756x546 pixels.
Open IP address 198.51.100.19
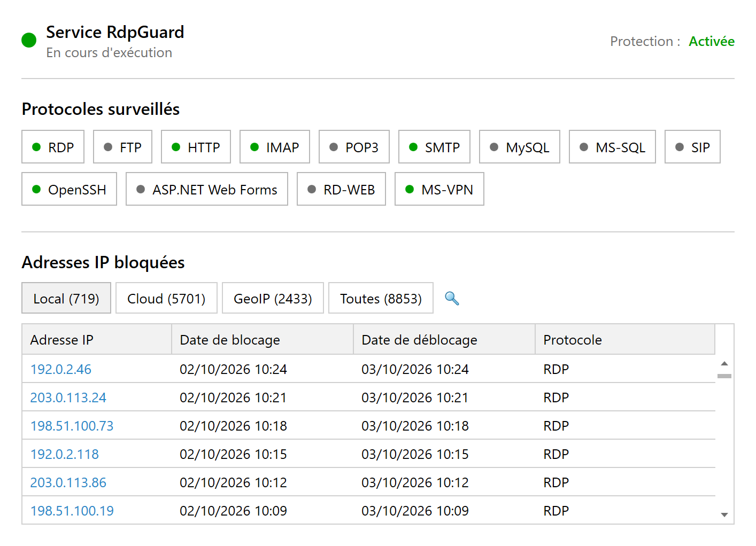(x=72, y=511)
